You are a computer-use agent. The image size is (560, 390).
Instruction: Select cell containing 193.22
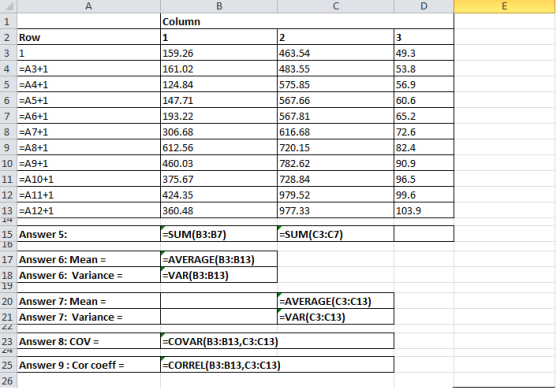[219, 116]
